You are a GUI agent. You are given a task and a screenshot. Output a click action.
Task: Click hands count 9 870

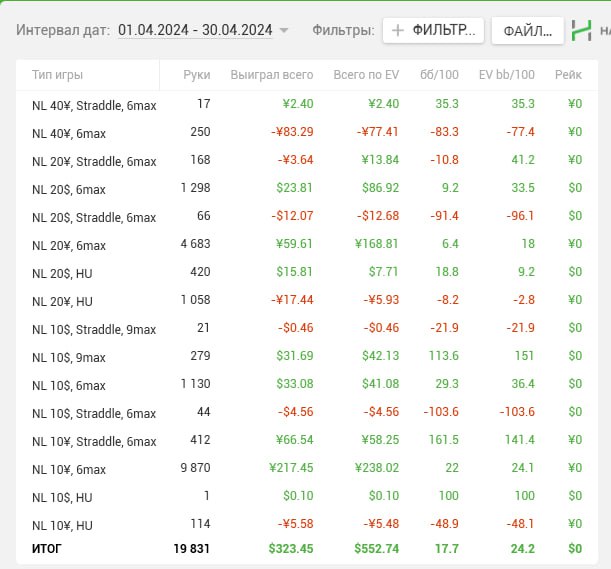click(x=195, y=468)
